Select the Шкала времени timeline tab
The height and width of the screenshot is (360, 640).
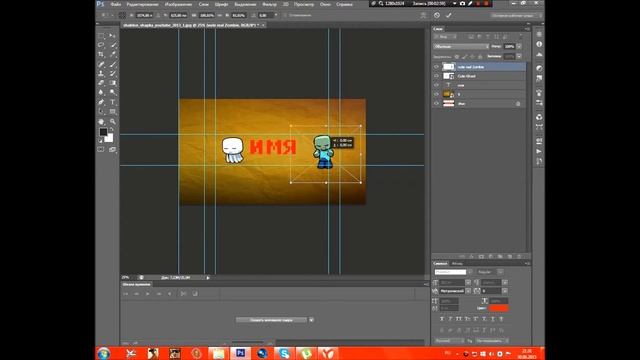tap(136, 284)
